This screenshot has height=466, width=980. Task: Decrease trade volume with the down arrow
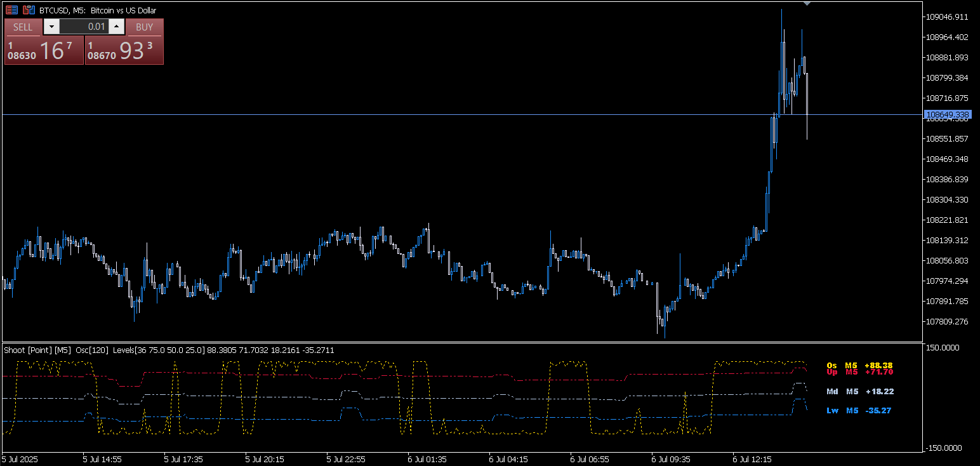(x=51, y=27)
